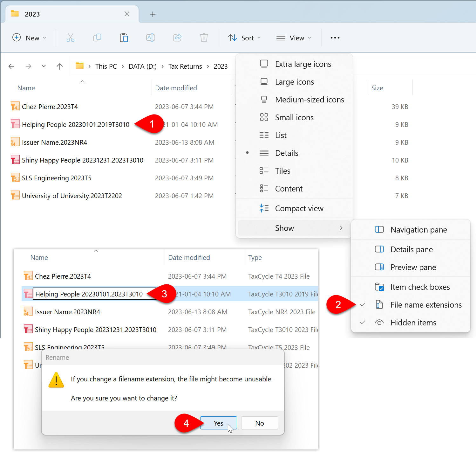This screenshot has height=452, width=476.
Task: Click Tax Returns in breadcrumb
Action: 185,66
